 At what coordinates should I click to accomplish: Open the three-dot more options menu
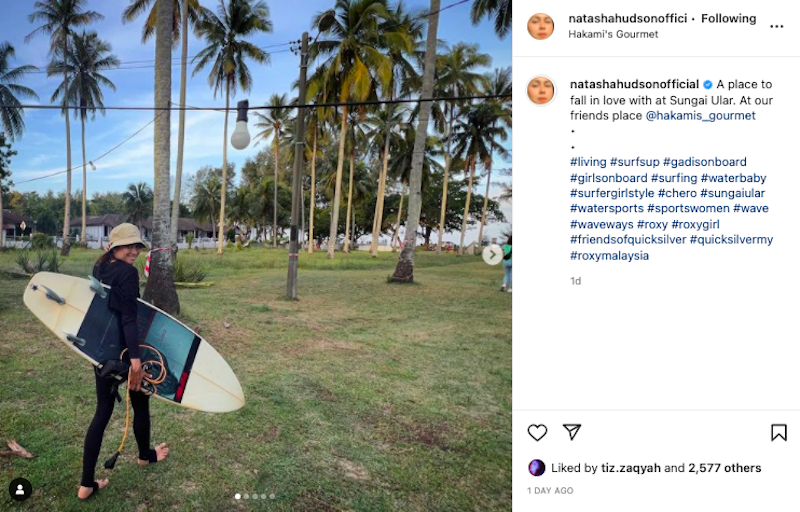point(777,27)
